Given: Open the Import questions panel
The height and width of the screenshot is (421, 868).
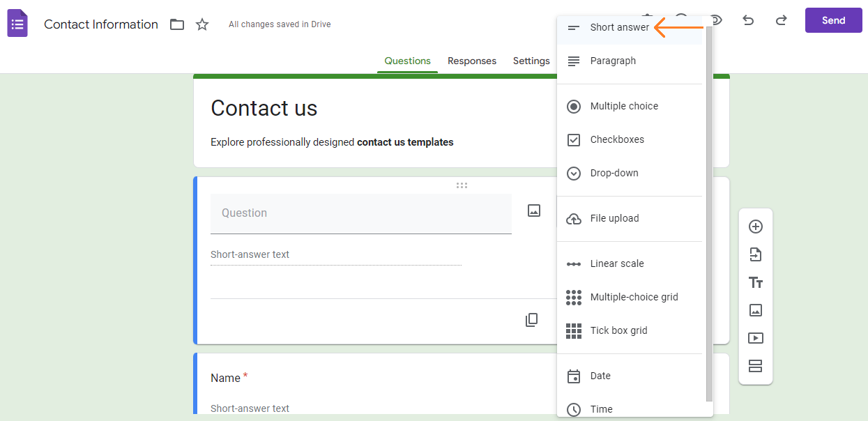Looking at the screenshot, I should (x=756, y=254).
